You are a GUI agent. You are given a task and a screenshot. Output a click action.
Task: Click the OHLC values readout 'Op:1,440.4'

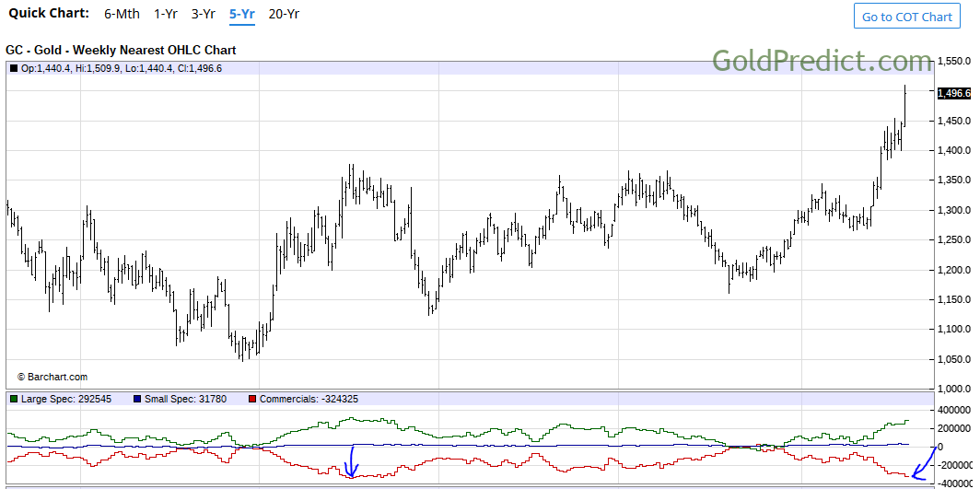click(45, 69)
